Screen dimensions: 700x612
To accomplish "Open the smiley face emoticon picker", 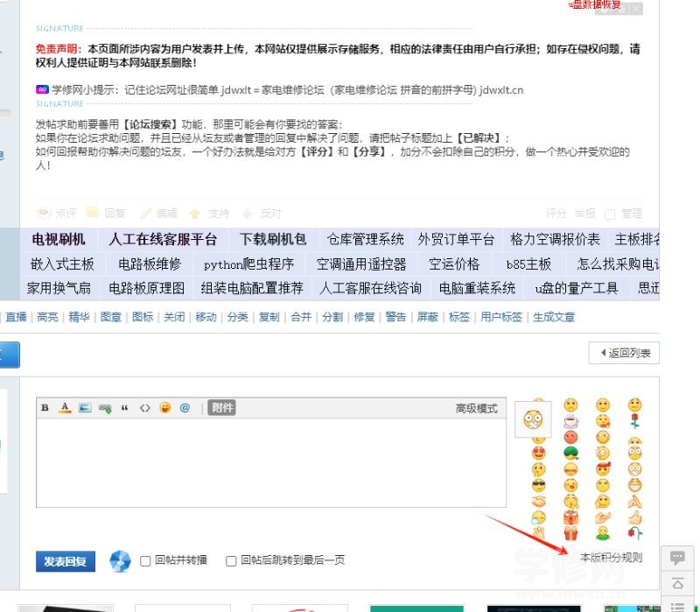I will [x=164, y=408].
